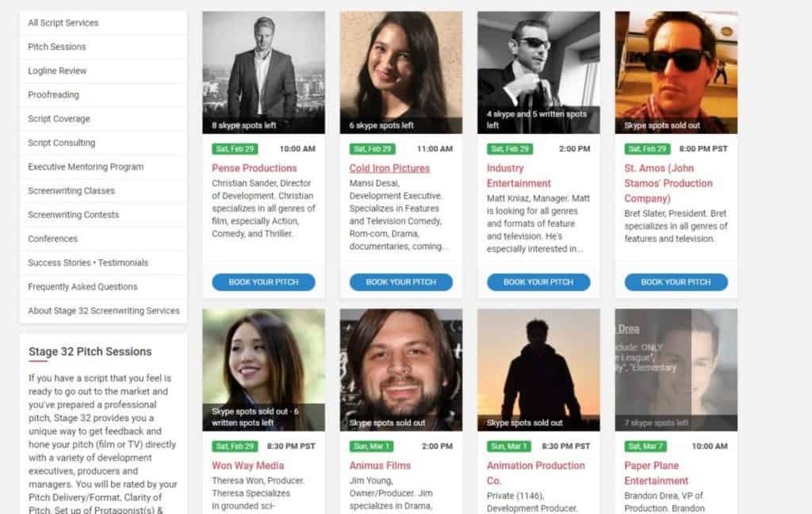
Task: Select Logline Review from sidebar menu
Action: pos(57,71)
